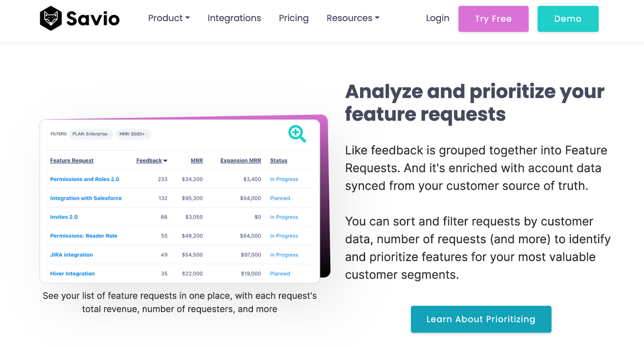The width and height of the screenshot is (644, 347).
Task: Click the Feedback column sort arrow
Action: [165, 160]
